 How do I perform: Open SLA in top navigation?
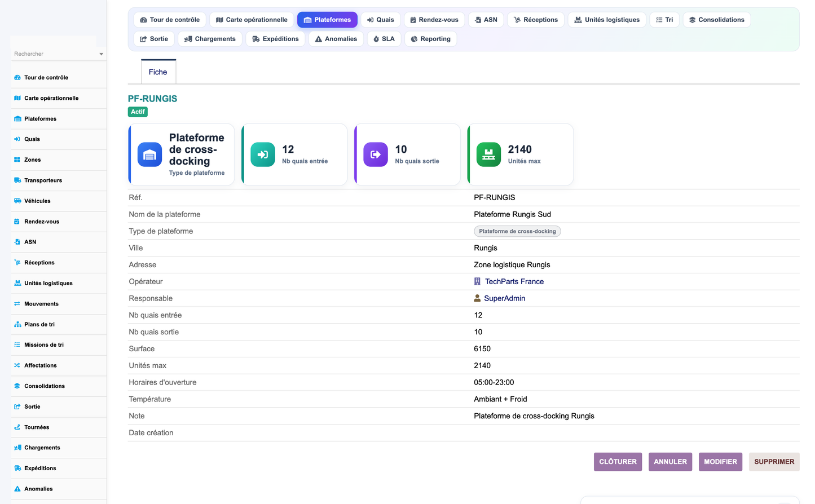point(384,39)
